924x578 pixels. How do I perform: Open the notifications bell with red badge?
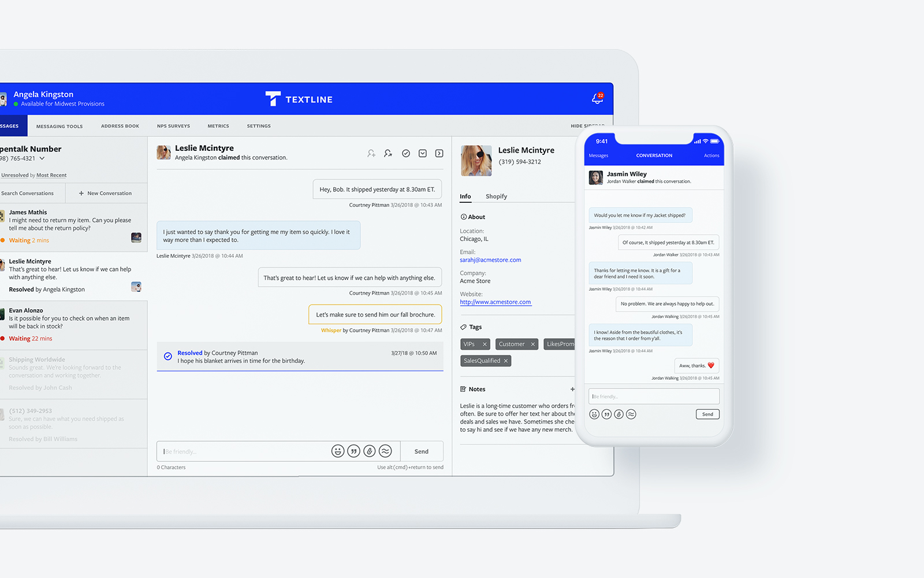point(598,98)
